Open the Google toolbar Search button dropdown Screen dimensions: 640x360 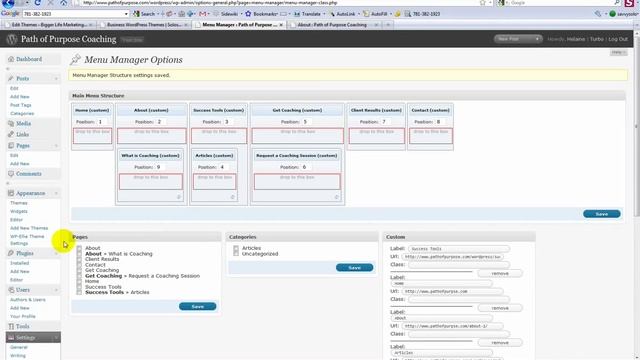click(x=158, y=14)
